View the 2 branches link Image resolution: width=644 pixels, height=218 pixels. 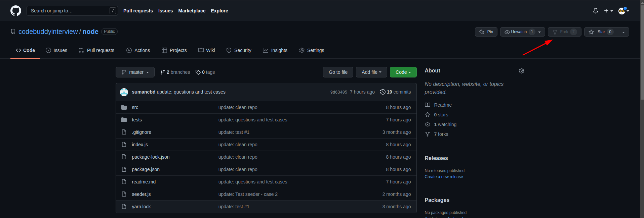click(175, 72)
